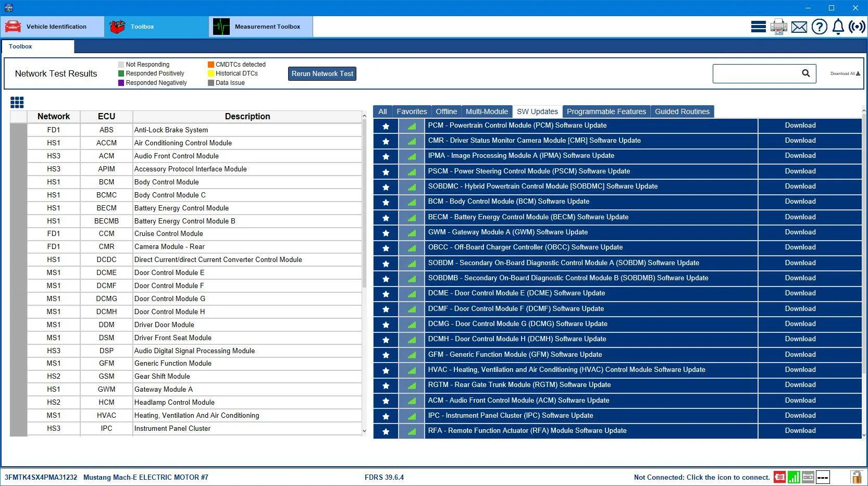Open the Favorites filter tab
This screenshot has width=868, height=486.
pyautogui.click(x=412, y=111)
